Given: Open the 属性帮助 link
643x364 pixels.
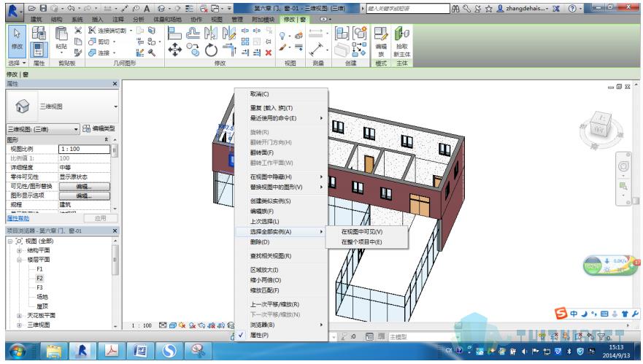Looking at the screenshot, I should [18, 218].
